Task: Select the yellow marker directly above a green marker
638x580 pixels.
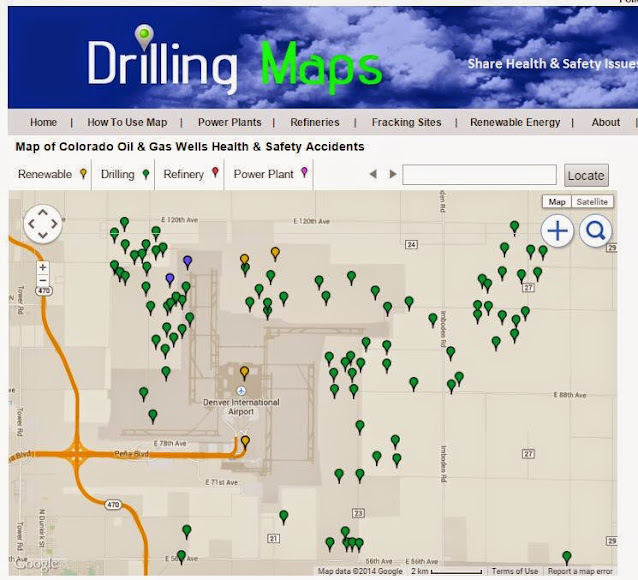Action: click(x=244, y=260)
